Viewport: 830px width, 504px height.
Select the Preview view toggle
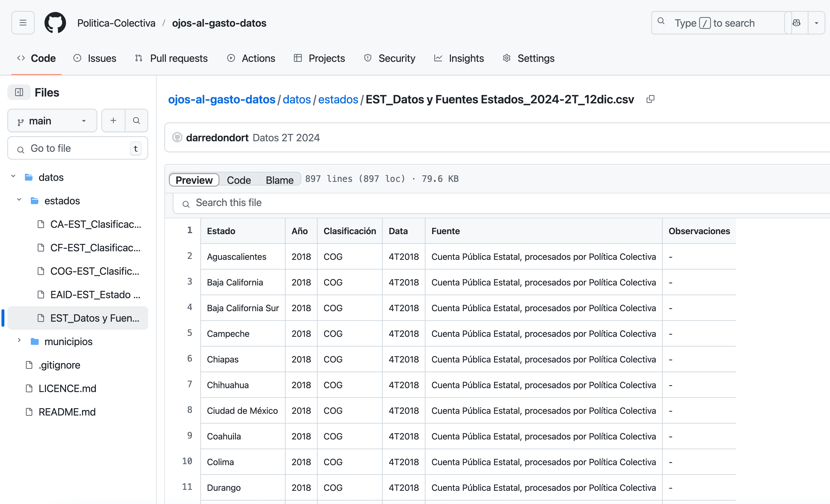(194, 180)
